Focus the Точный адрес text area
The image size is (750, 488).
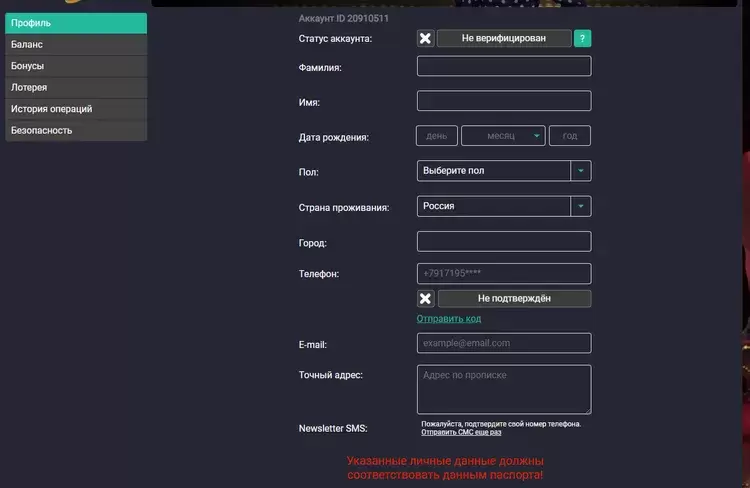tap(503, 389)
